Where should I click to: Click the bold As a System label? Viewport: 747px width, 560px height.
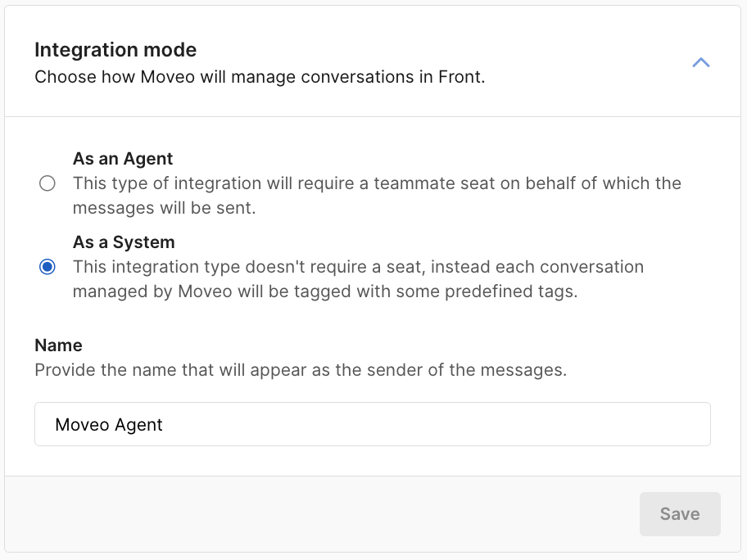tap(124, 242)
